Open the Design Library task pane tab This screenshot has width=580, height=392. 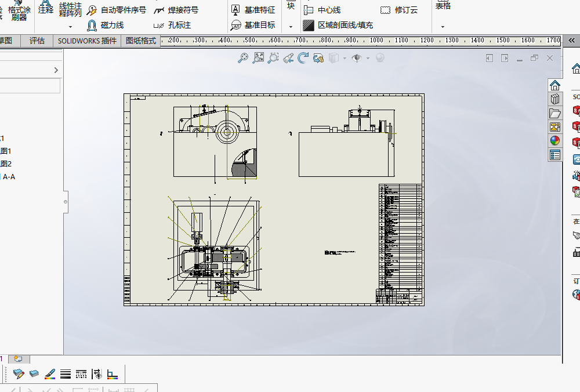click(555, 99)
